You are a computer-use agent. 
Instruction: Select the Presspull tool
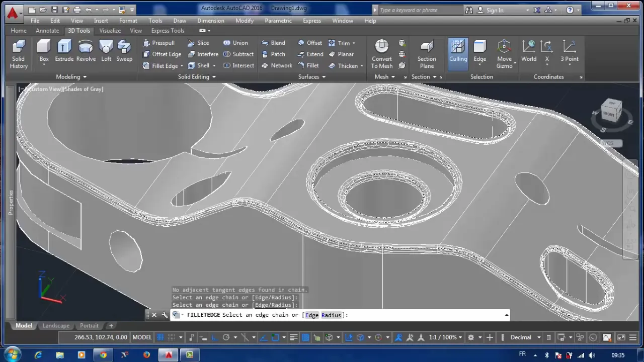pos(159,43)
